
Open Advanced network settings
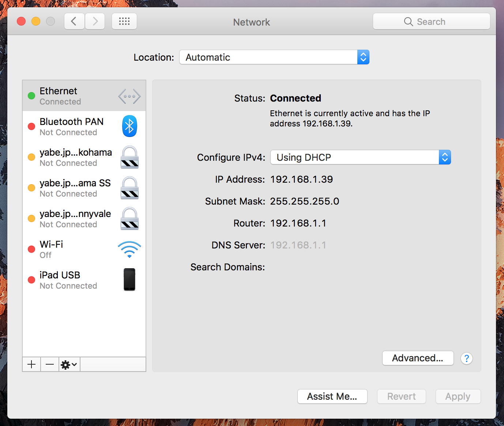tap(418, 358)
